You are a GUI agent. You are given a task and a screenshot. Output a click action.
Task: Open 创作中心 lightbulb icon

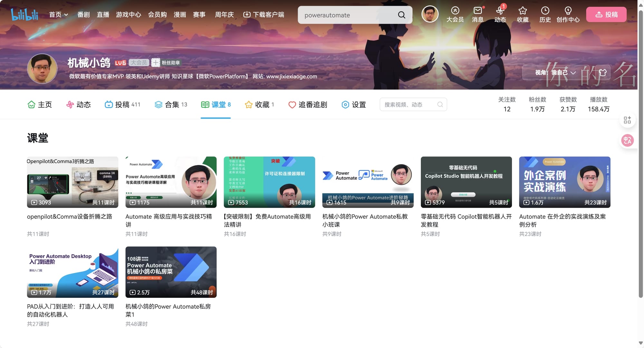pyautogui.click(x=568, y=11)
